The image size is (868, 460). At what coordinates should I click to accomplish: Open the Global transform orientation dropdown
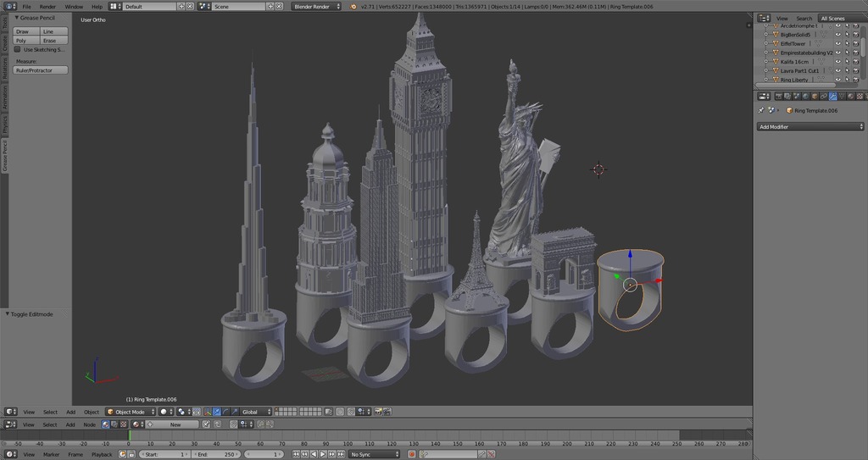point(257,412)
